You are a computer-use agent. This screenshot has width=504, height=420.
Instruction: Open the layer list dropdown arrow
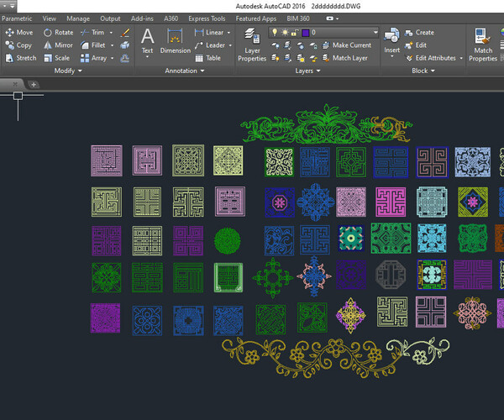pos(375,33)
